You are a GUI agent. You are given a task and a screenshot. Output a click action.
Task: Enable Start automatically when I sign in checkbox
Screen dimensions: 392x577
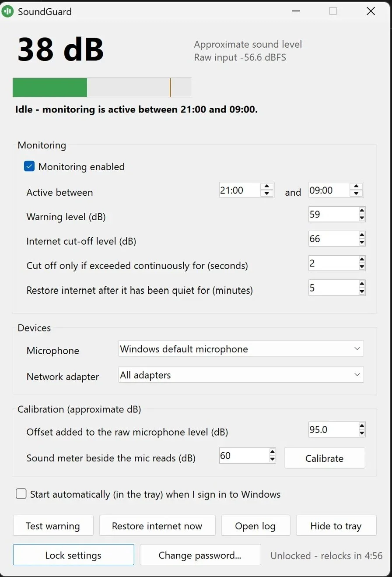[x=21, y=494]
